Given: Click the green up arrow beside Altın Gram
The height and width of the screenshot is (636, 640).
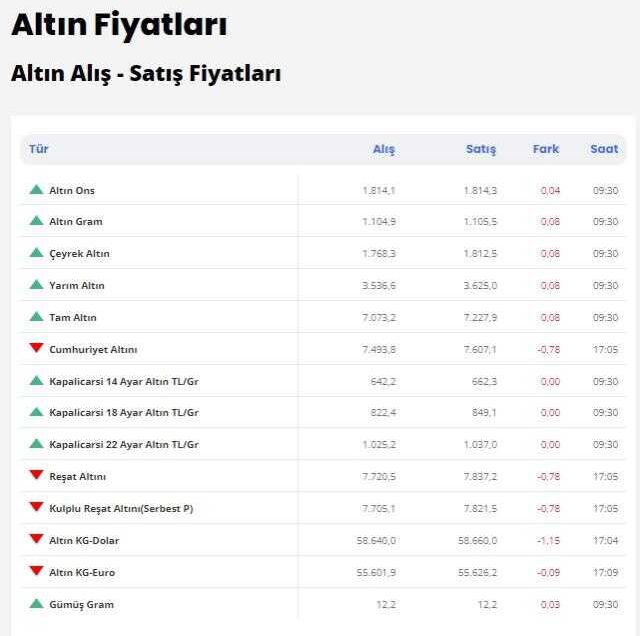Looking at the screenshot, I should pyautogui.click(x=36, y=220).
